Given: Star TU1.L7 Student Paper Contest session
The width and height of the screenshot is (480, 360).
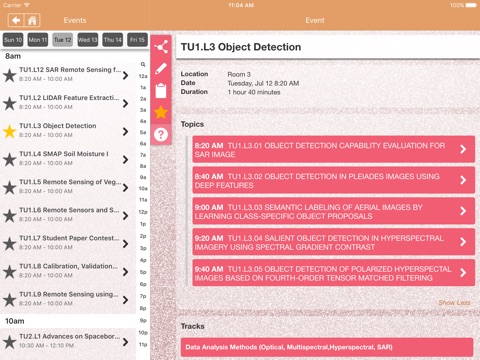Looking at the screenshot, I should pyautogui.click(x=10, y=244).
